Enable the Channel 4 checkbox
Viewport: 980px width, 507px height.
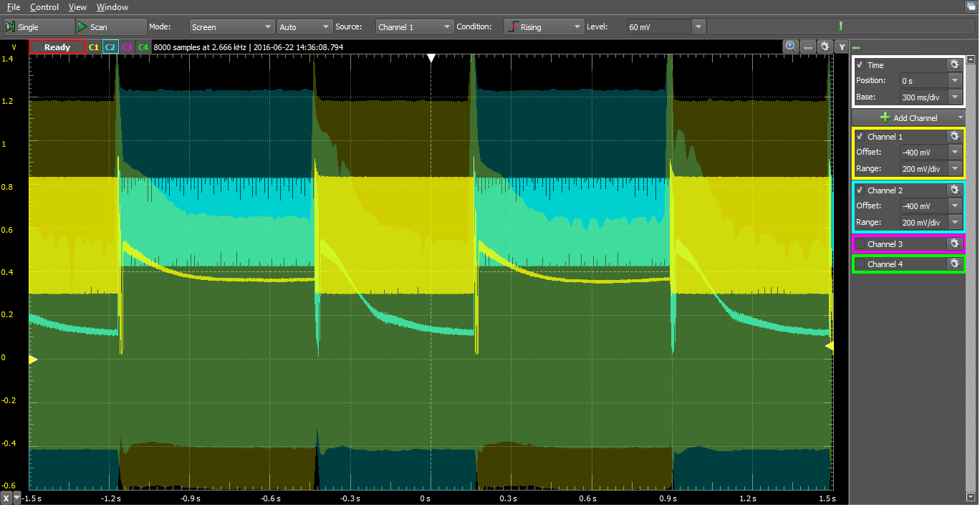click(x=860, y=264)
